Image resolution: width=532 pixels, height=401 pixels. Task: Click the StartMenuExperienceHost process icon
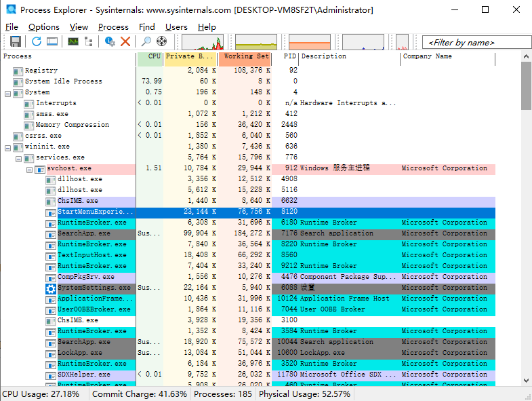click(x=51, y=213)
